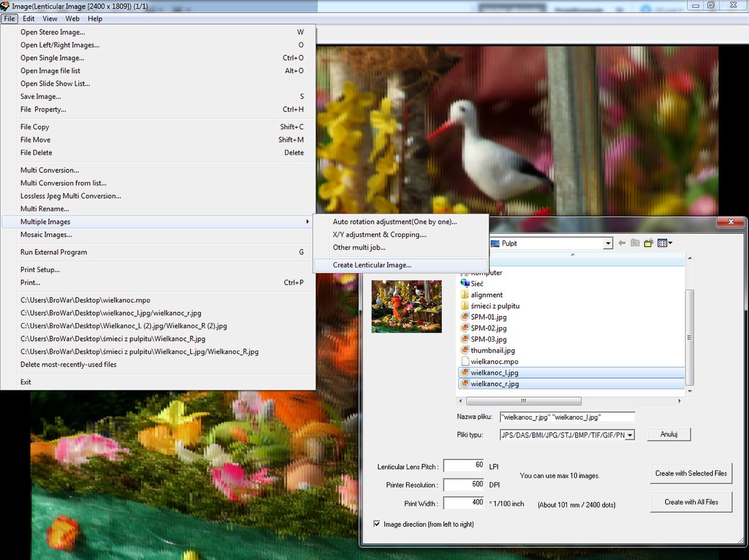
Task: Expand the Multiple Images submenu
Action: tap(158, 222)
